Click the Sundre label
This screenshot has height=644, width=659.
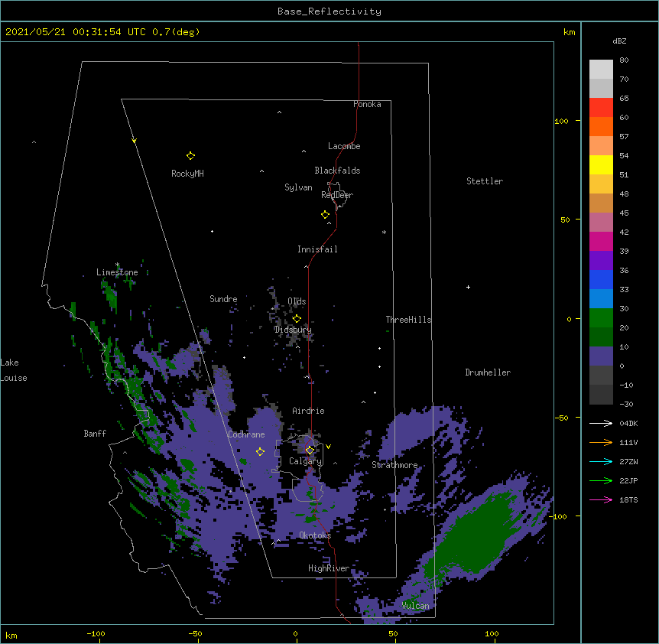click(x=223, y=299)
